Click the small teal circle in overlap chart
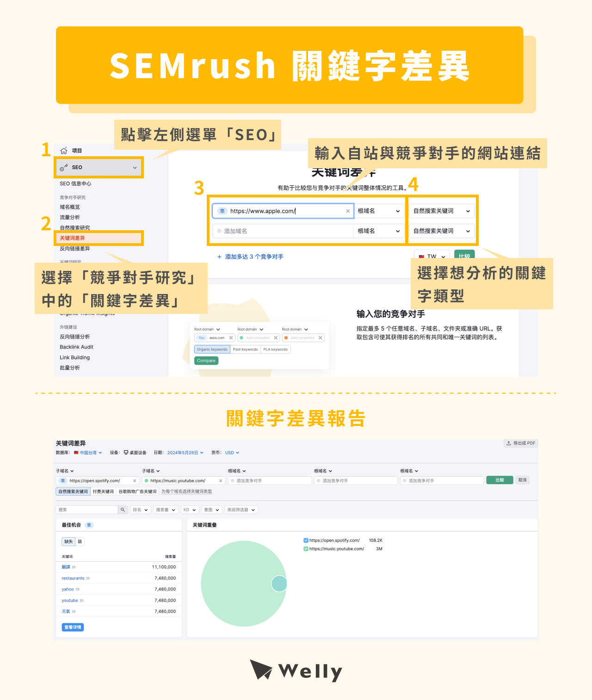592x700 pixels. [279, 584]
